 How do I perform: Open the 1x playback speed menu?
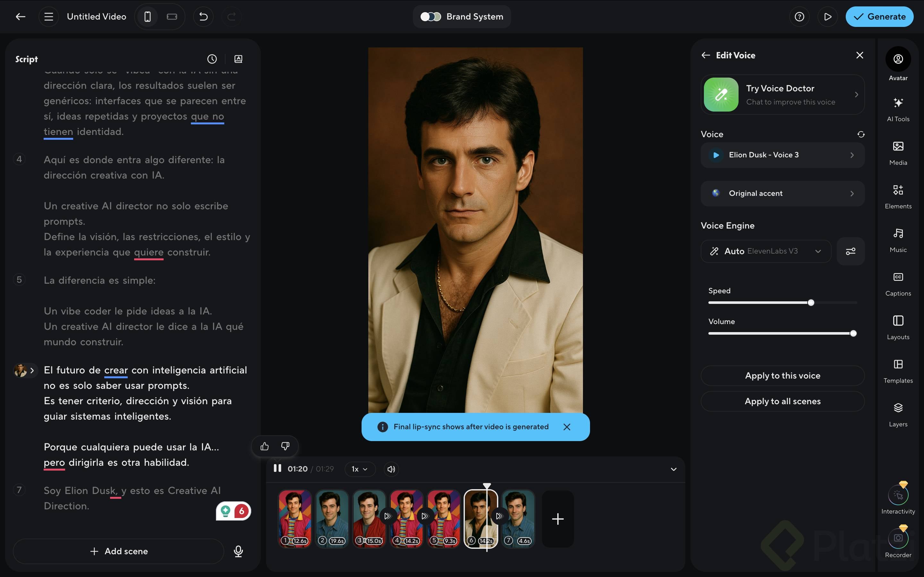[359, 469]
